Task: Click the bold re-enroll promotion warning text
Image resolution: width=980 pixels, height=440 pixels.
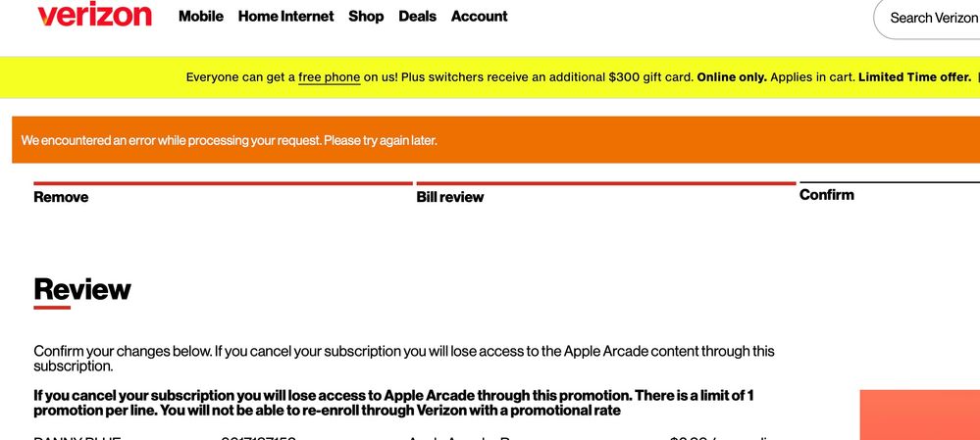Action: 393,403
